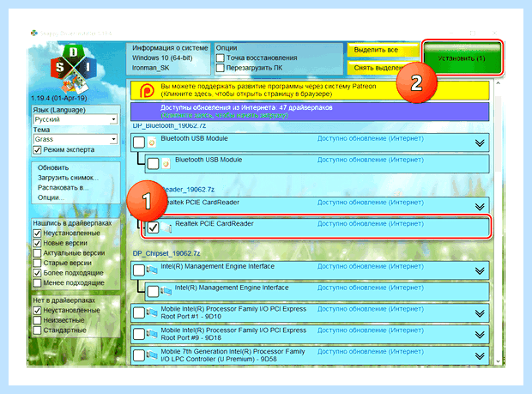
Task: Toggle the Режим эксперта checkbox
Action: click(x=37, y=150)
